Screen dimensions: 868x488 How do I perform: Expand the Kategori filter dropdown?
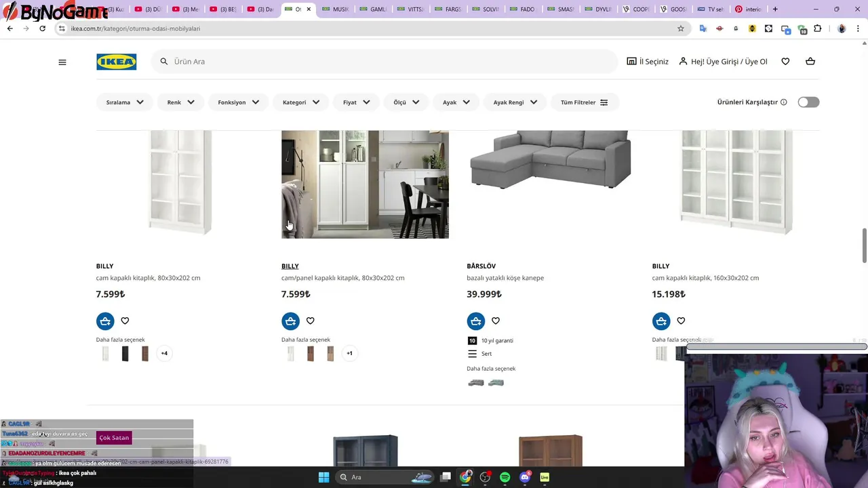pyautogui.click(x=300, y=102)
